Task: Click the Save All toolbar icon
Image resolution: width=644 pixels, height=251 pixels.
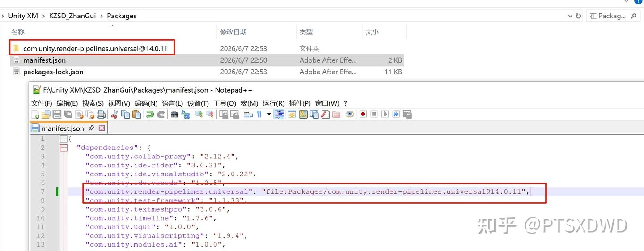Action: 68,114
